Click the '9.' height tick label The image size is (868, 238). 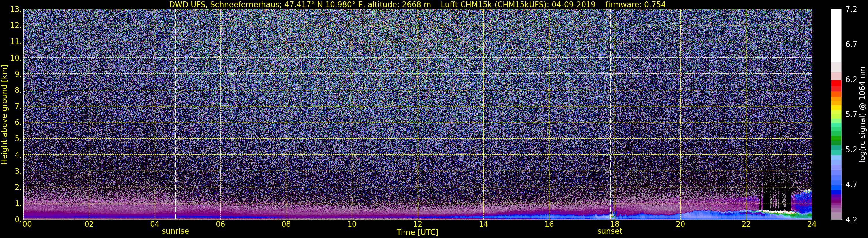(x=18, y=74)
